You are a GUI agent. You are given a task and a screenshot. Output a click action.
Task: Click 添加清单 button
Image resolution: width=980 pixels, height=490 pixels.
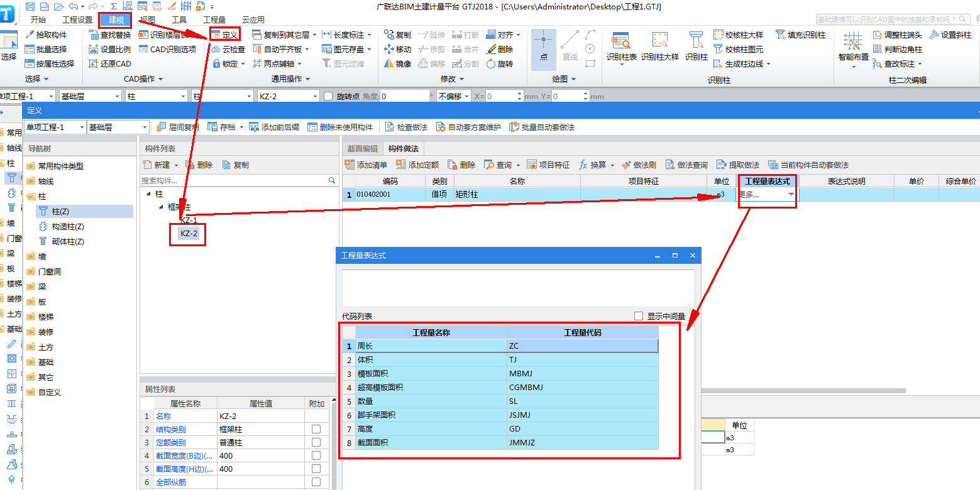pyautogui.click(x=366, y=165)
